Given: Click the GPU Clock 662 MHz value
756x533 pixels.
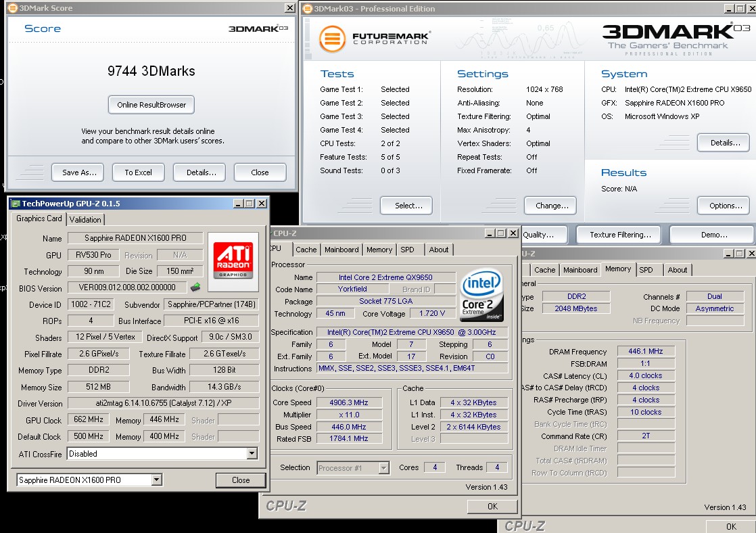Looking at the screenshot, I should pyautogui.click(x=89, y=419).
